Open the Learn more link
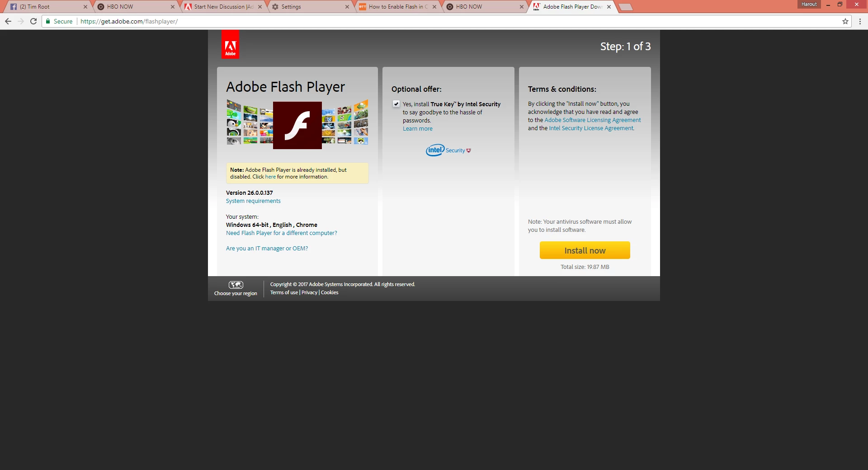The image size is (868, 470). pyautogui.click(x=418, y=129)
